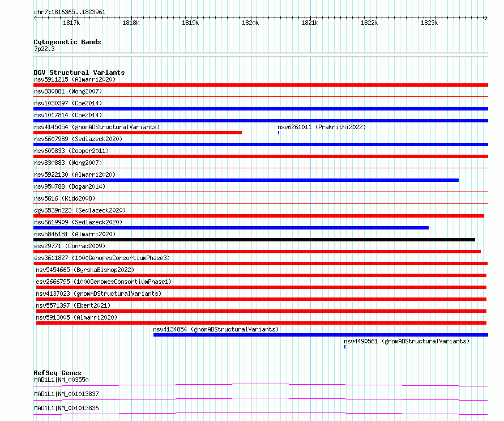Click nsv950788 (Dogan2014) label
This screenshot has width=504, height=421.
pos(70,186)
